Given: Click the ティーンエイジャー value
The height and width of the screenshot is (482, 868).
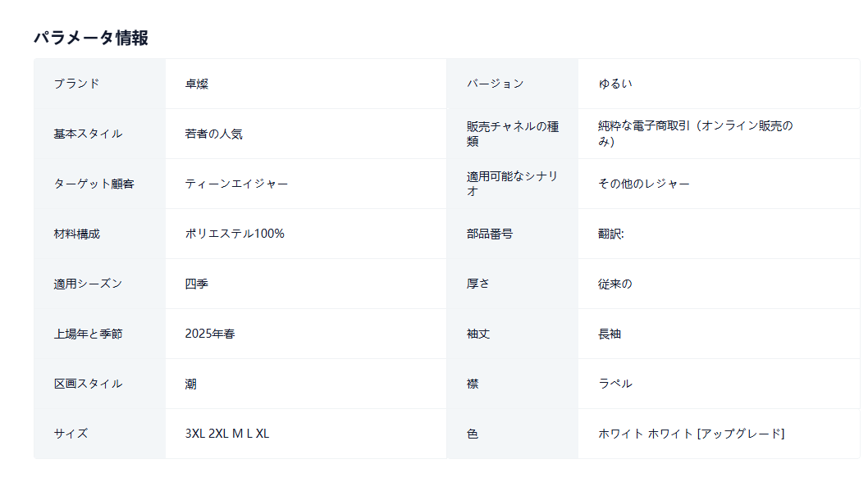Looking at the screenshot, I should point(236,184).
